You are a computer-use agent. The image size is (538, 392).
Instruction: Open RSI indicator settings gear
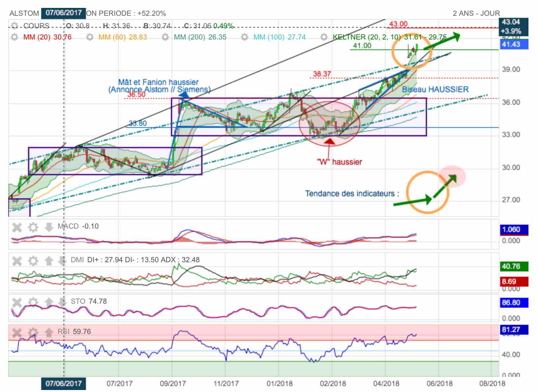pos(33,333)
